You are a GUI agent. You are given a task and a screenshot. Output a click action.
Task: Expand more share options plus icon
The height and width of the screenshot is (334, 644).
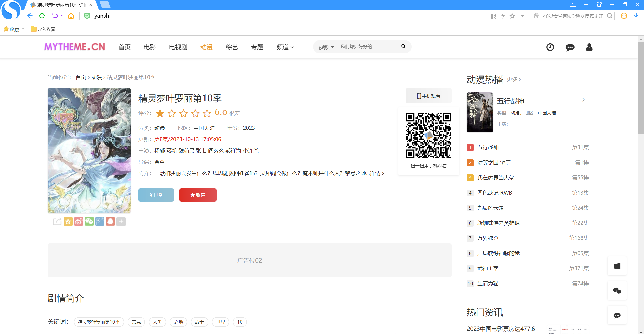[121, 222]
